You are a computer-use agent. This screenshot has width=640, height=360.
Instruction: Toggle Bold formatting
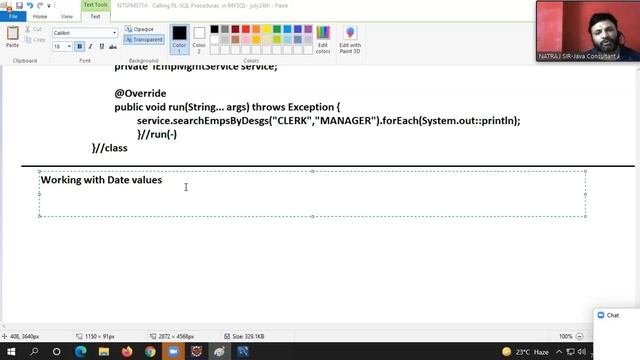click(x=79, y=47)
